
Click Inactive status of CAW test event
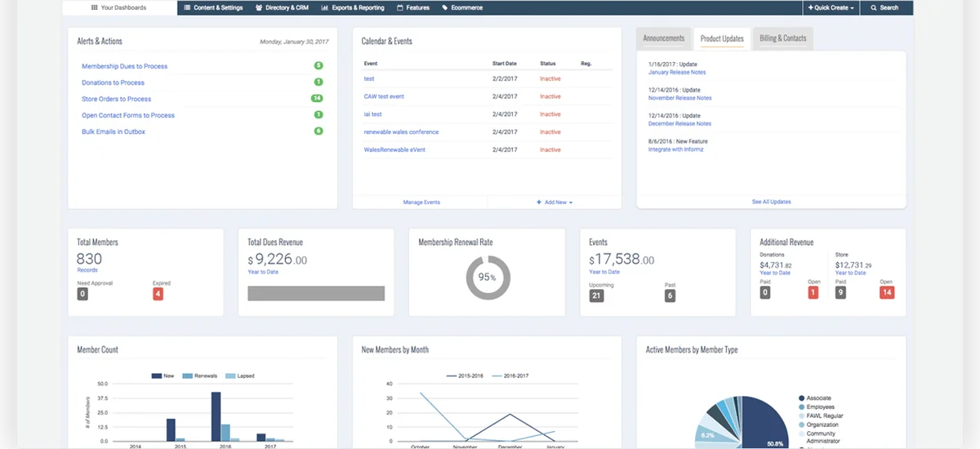pos(550,96)
